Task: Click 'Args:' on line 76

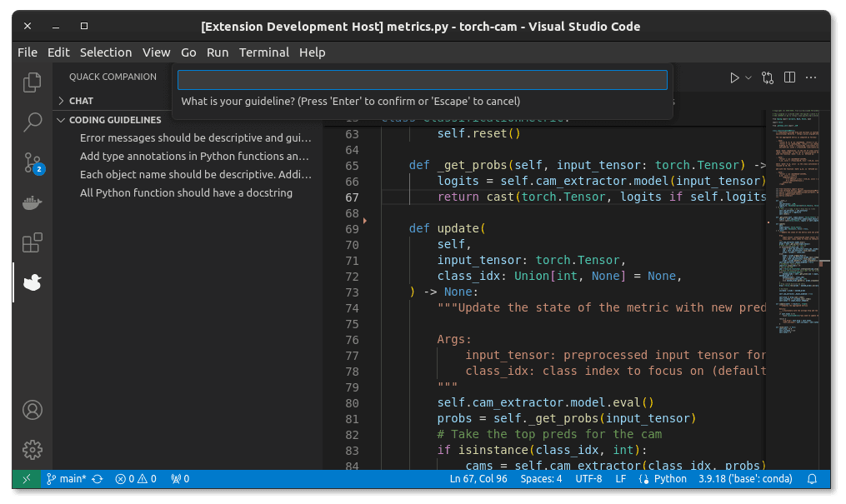Action: point(454,340)
